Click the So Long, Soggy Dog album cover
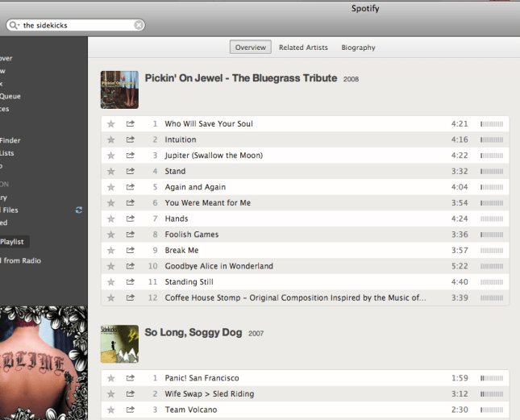 [119, 343]
